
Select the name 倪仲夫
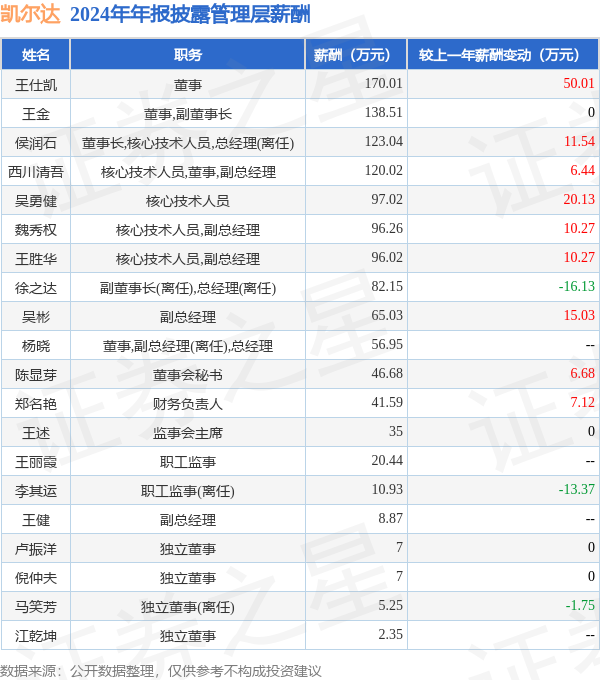tap(36, 578)
